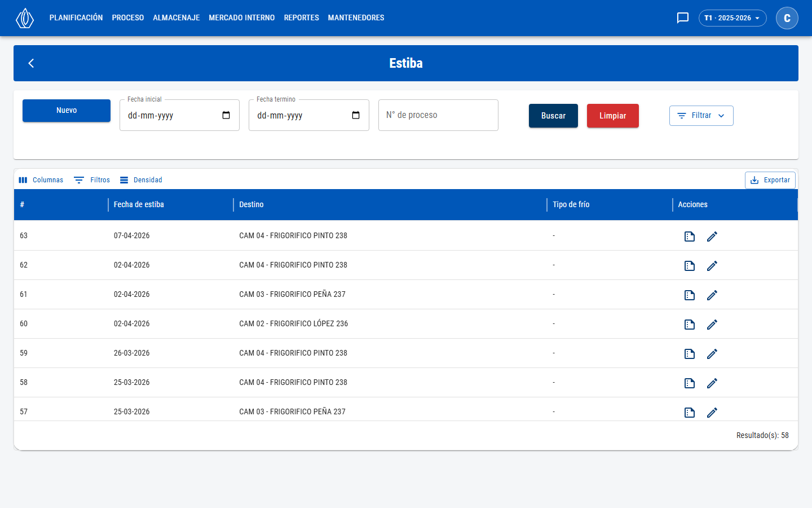Edit row 58 with pencil icon

click(712, 383)
